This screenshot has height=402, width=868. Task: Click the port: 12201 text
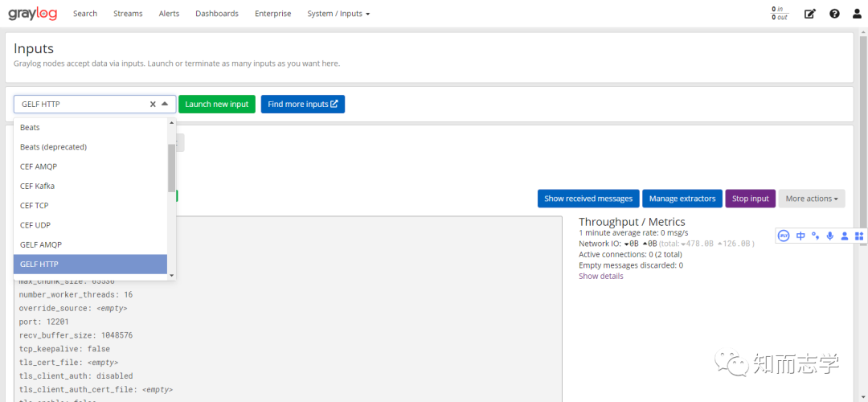click(43, 322)
